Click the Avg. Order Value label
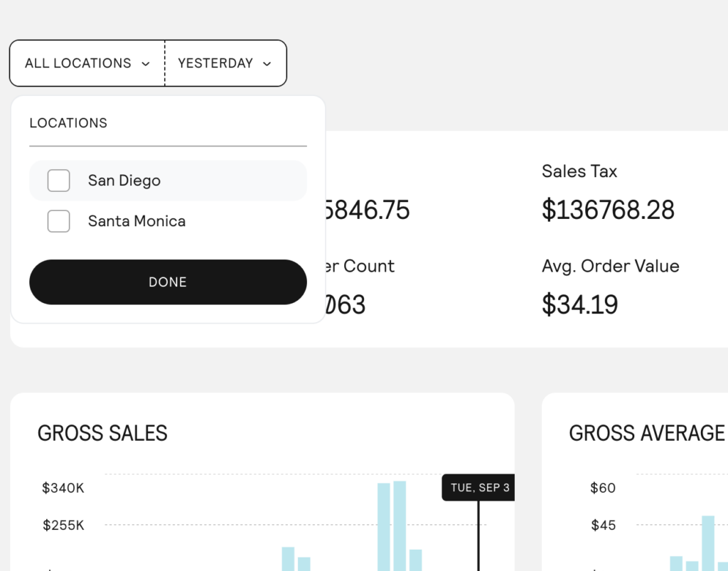The width and height of the screenshot is (728, 571). point(610,266)
